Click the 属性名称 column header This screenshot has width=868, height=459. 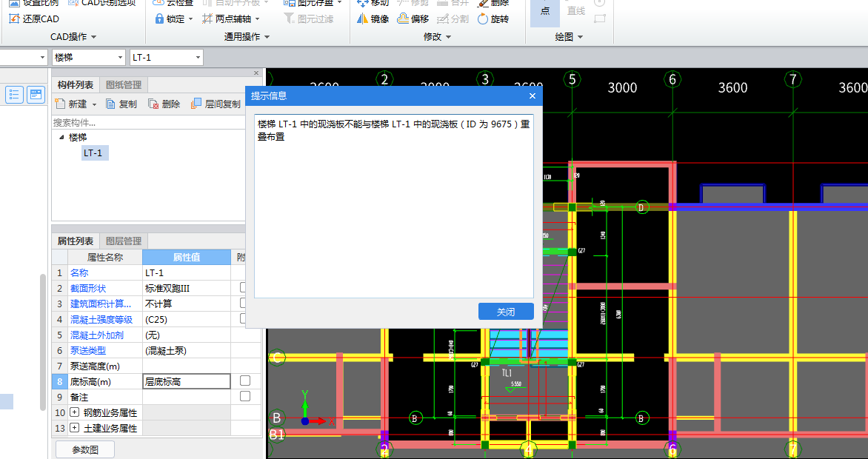105,257
